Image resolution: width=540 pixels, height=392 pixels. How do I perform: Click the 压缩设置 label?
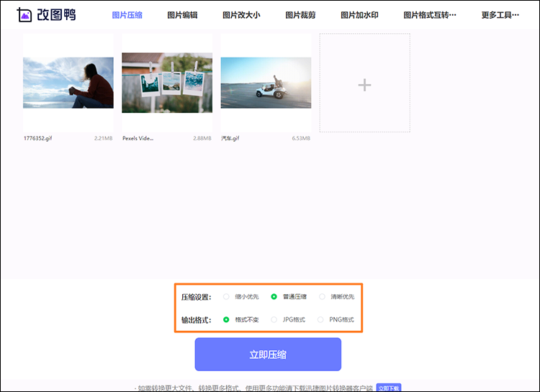click(x=197, y=297)
